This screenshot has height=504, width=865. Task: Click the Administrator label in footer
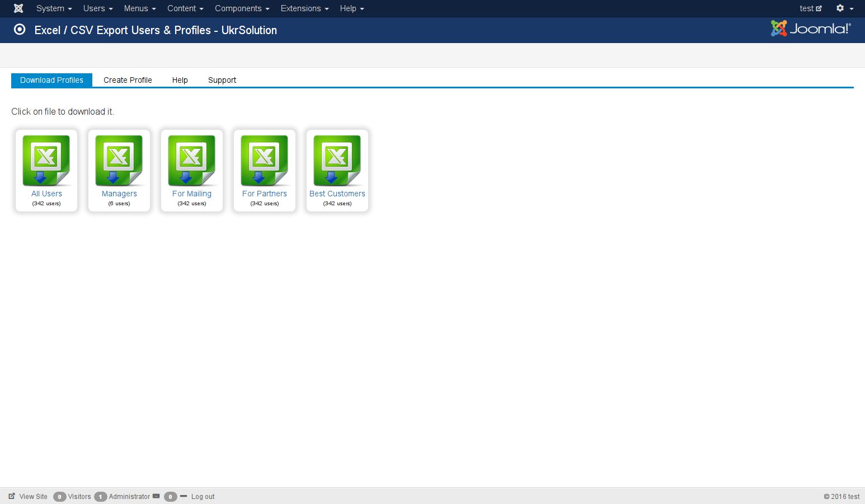129,496
